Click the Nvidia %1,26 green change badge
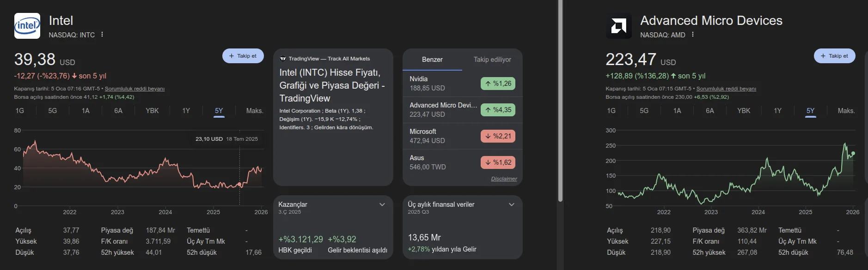The width and height of the screenshot is (868, 270). pos(498,84)
